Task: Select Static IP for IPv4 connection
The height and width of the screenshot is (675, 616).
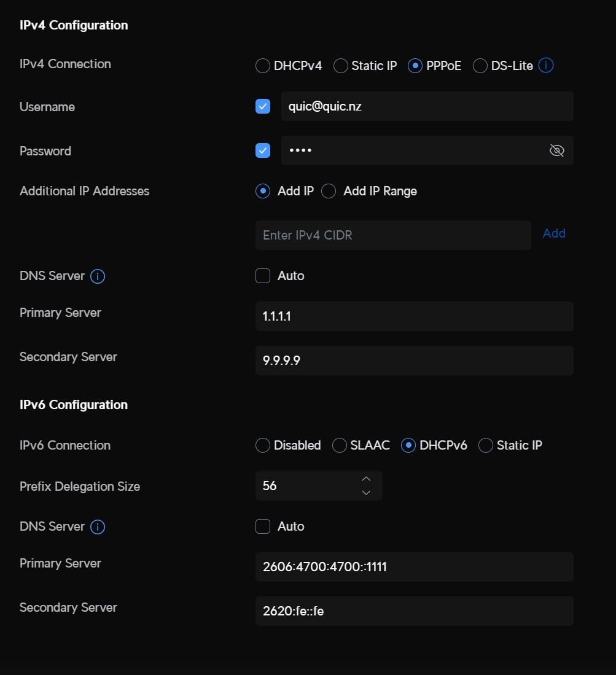Action: [x=340, y=66]
